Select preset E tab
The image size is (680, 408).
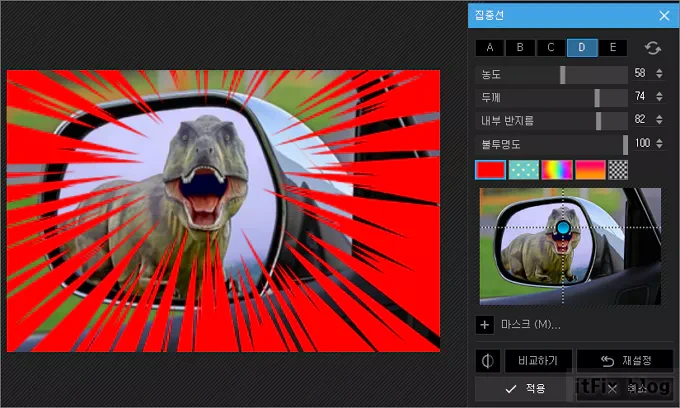pos(613,48)
